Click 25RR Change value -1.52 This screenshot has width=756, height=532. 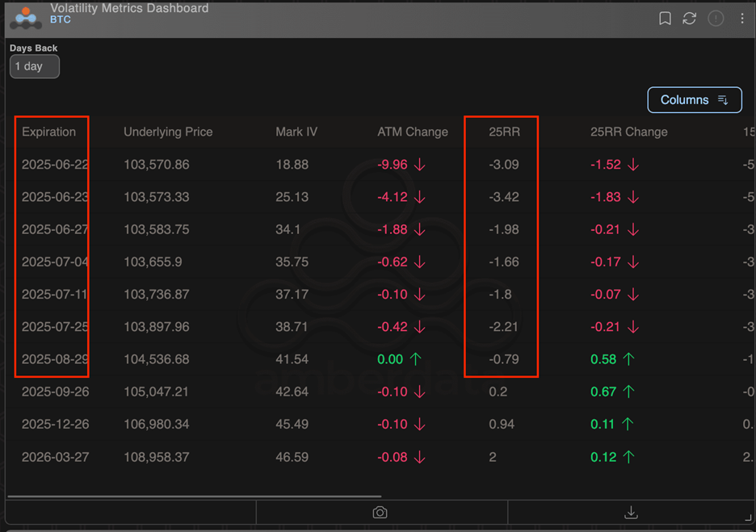606,165
